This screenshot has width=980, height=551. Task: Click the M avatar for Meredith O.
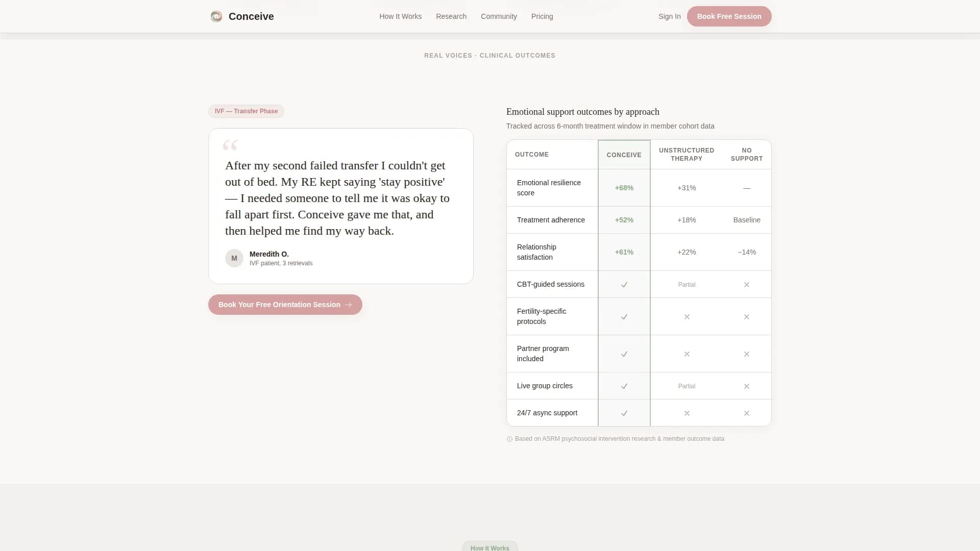point(234,258)
